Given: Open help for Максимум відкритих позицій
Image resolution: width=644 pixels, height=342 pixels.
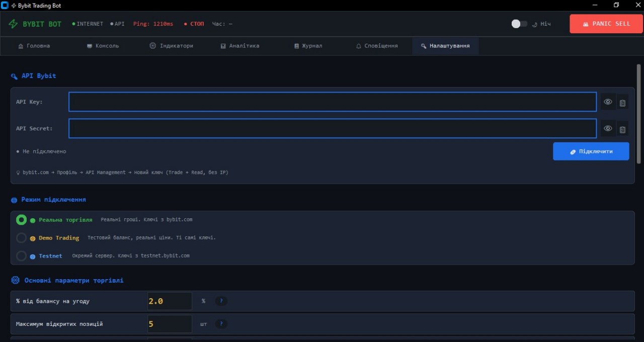Looking at the screenshot, I should pyautogui.click(x=221, y=324).
